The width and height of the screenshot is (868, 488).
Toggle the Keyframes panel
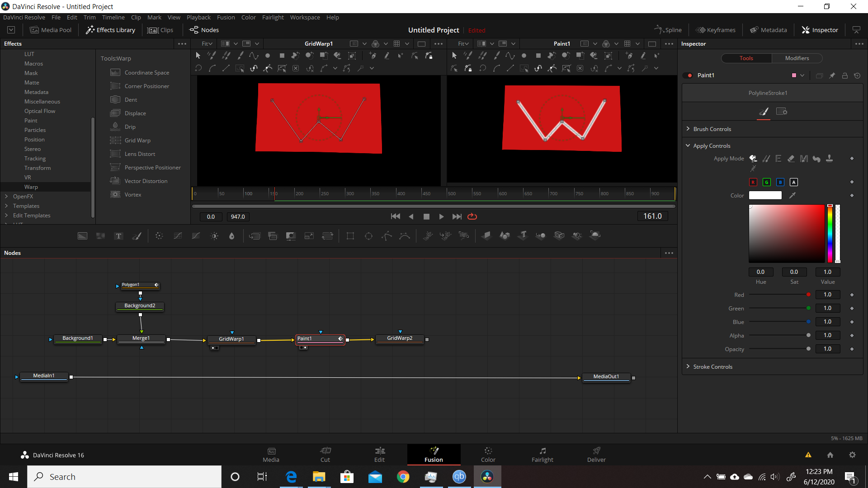716,30
